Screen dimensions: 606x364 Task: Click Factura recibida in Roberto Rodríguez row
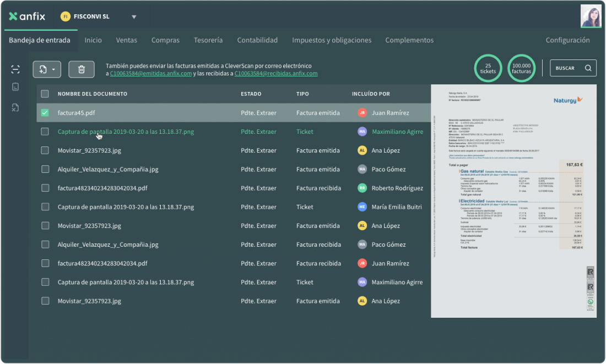click(318, 188)
